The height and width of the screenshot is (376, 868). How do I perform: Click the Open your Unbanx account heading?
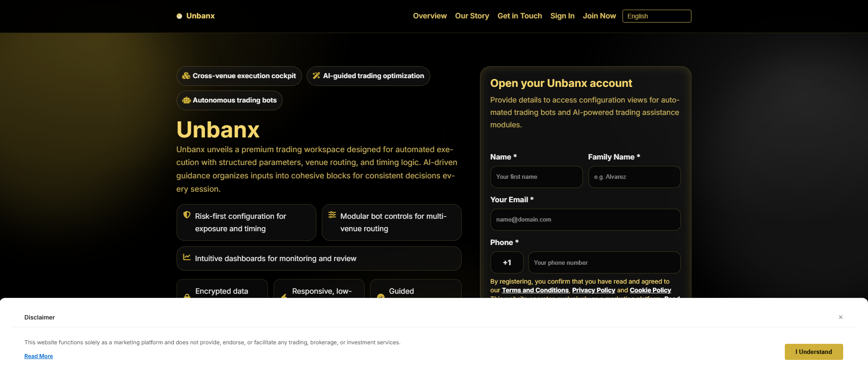pos(561,83)
